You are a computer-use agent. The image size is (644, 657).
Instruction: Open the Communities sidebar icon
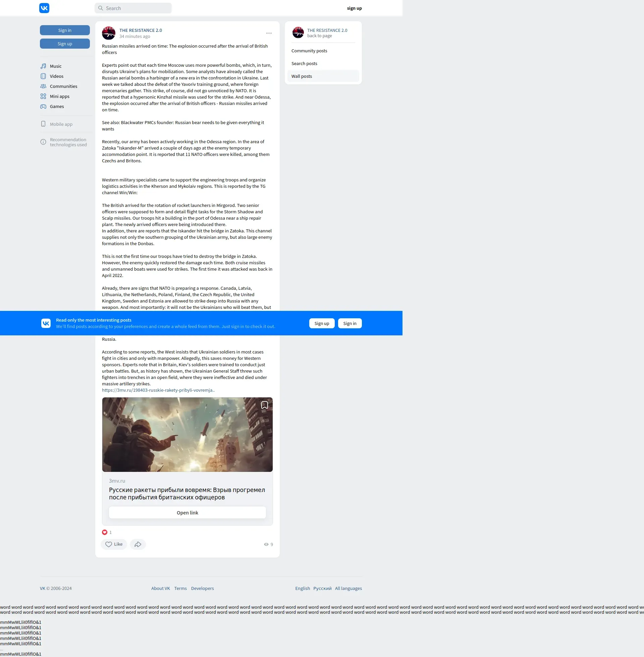pos(43,87)
